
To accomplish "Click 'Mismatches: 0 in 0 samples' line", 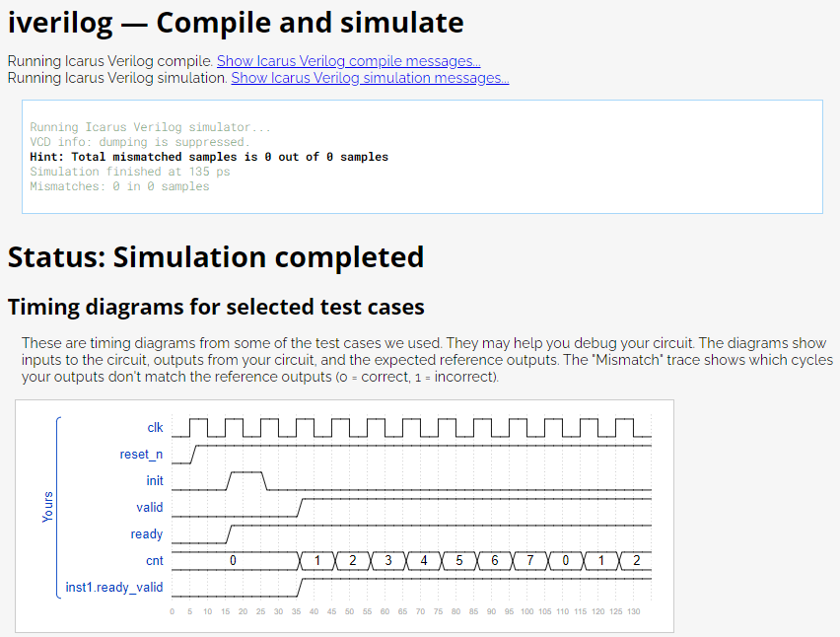I will (119, 186).
